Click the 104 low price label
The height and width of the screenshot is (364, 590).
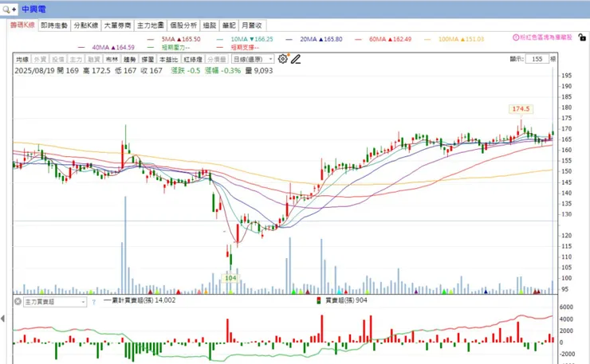click(x=230, y=278)
